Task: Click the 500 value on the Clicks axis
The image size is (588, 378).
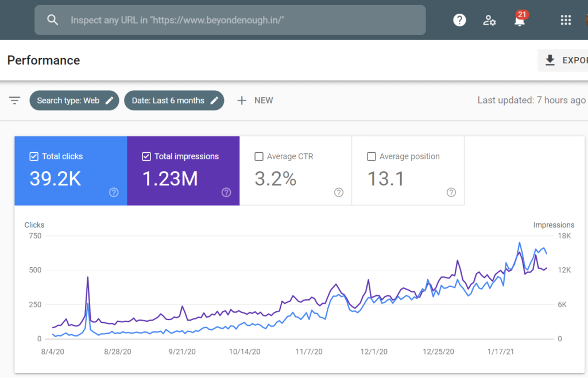Action: (35, 270)
